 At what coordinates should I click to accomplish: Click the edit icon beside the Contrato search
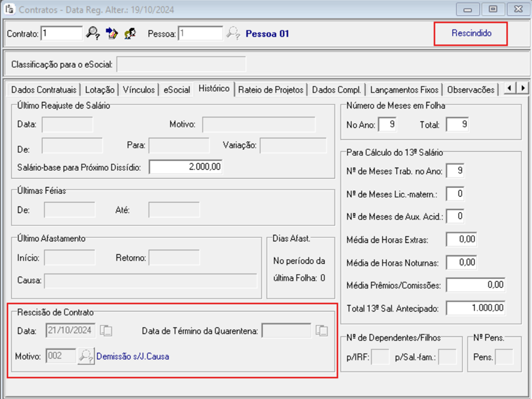tap(111, 34)
